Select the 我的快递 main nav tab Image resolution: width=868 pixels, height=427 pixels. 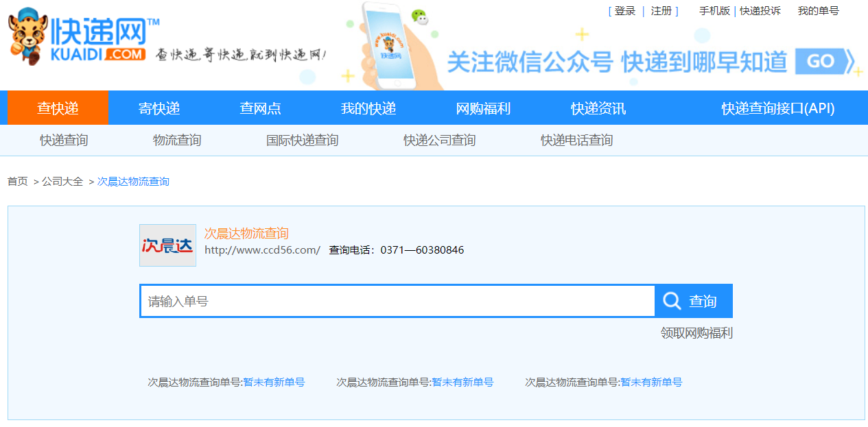click(x=368, y=108)
